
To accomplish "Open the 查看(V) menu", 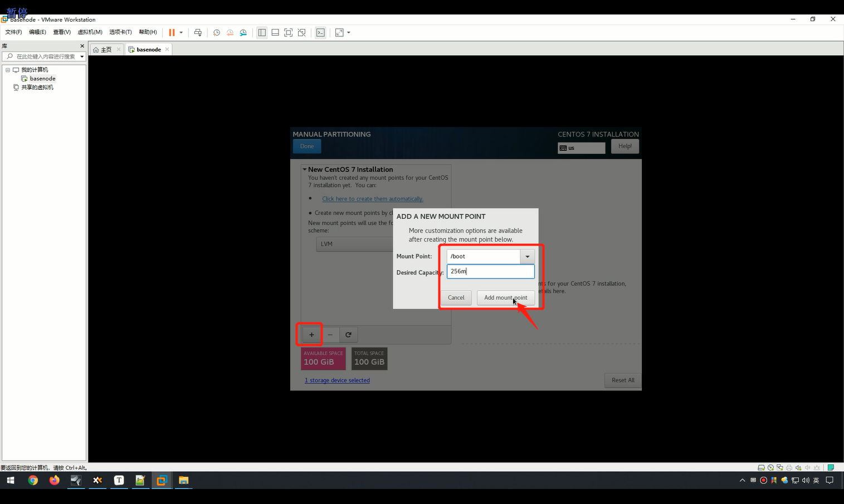I will pyautogui.click(x=62, y=32).
